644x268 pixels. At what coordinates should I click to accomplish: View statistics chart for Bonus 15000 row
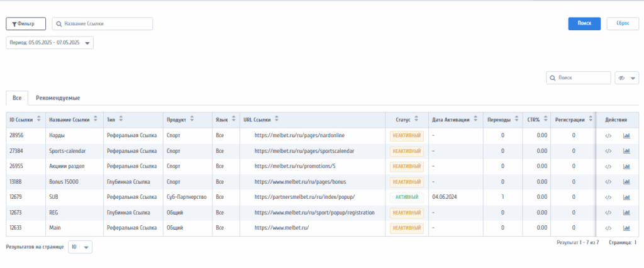(626, 182)
